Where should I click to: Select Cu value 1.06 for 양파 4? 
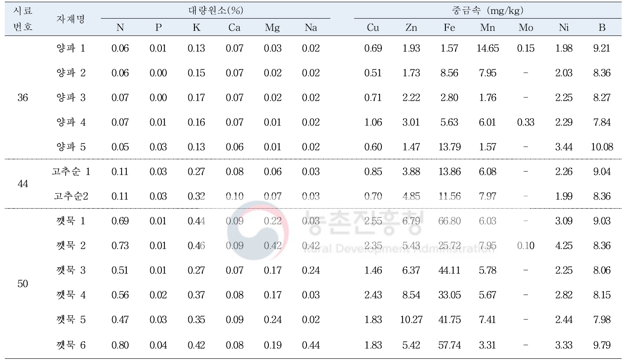click(x=373, y=122)
